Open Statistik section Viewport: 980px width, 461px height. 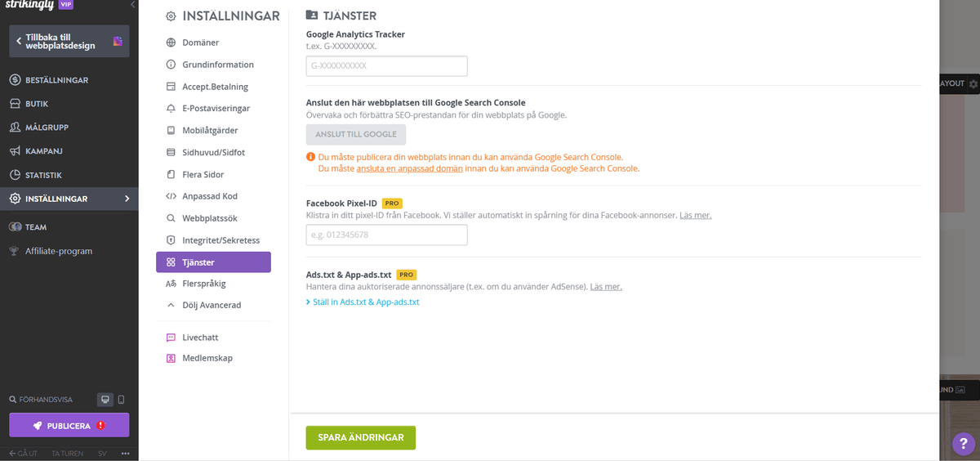(43, 175)
